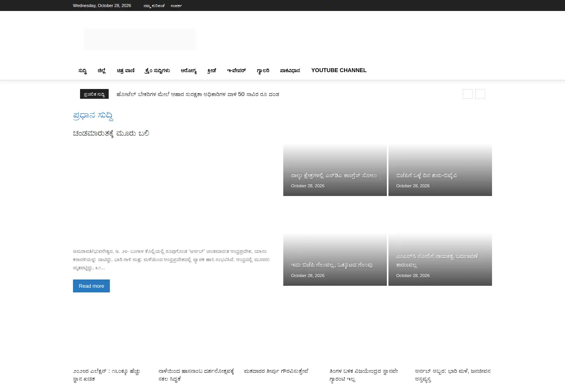Screen dimensions: 565x392
Task: Click the ಪ್ರಚಲಿತ ಸುದ್ದಿ ticker label
Action: click(95, 94)
